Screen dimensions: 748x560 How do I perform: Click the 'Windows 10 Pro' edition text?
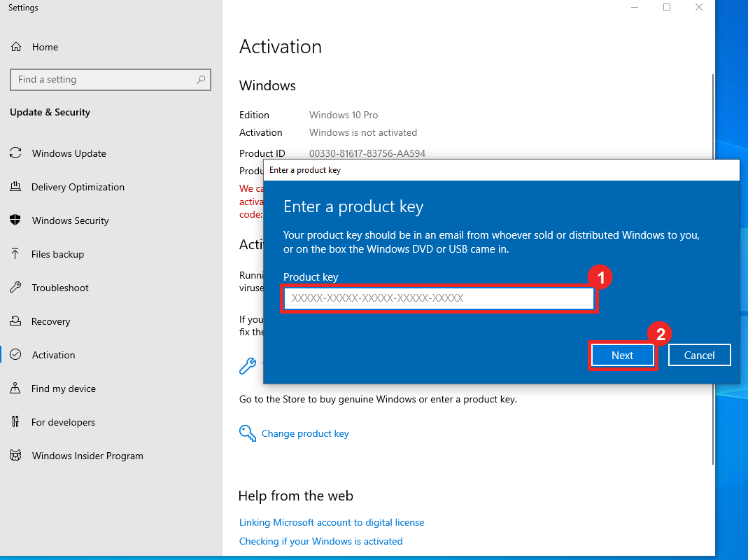[x=344, y=115]
